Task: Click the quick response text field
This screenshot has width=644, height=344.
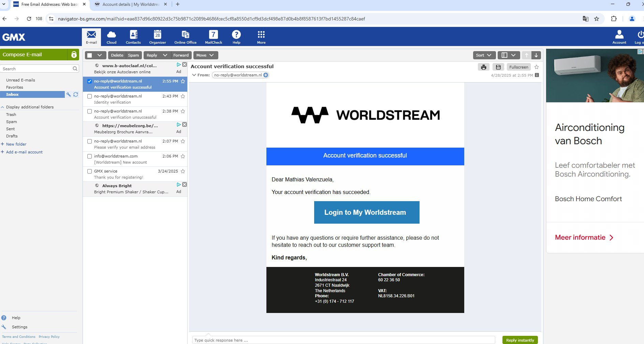Action: (343, 340)
